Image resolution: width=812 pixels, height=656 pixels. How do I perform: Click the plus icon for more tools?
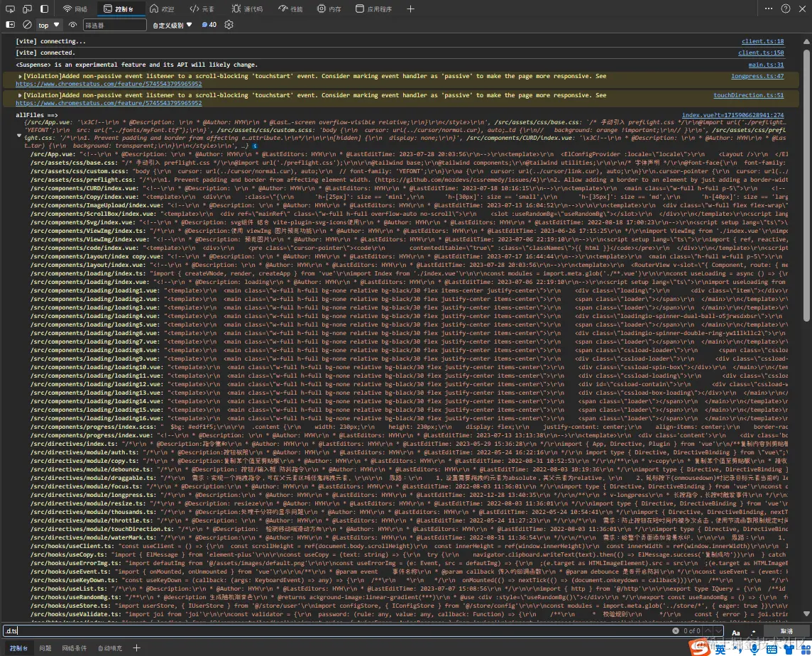(410, 9)
